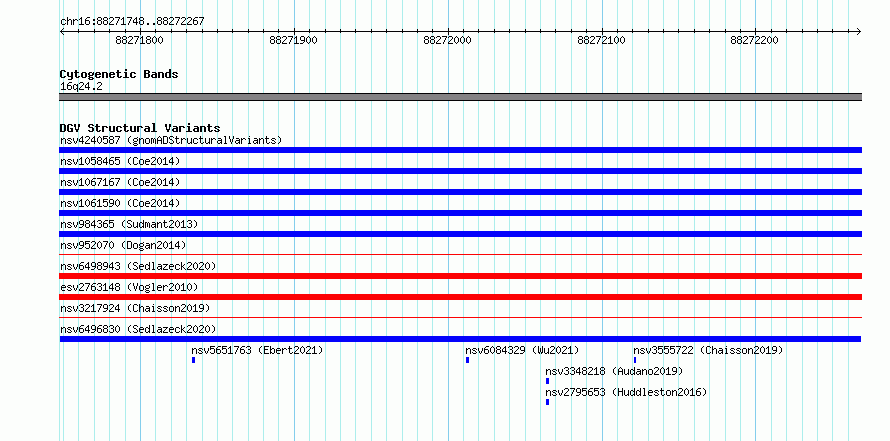
Task: Click the blue bar under nsv1061590
Action: point(460,213)
